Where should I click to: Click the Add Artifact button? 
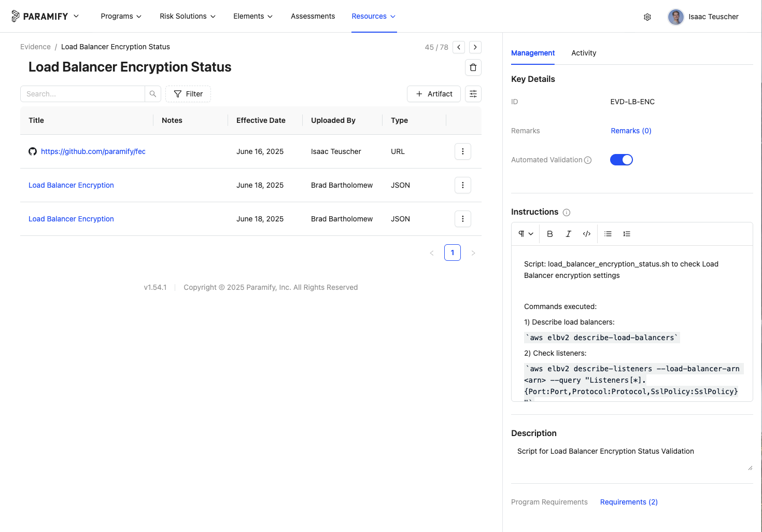(434, 94)
